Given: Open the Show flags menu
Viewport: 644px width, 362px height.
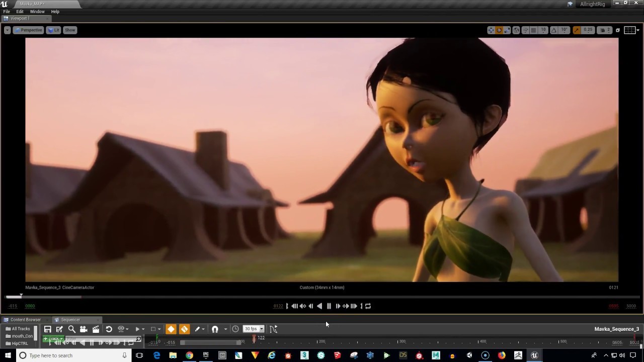Looking at the screenshot, I should [70, 30].
